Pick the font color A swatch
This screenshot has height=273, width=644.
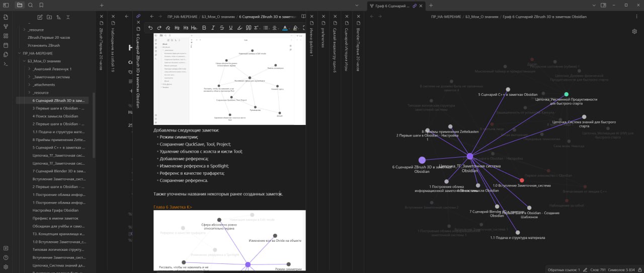285,28
